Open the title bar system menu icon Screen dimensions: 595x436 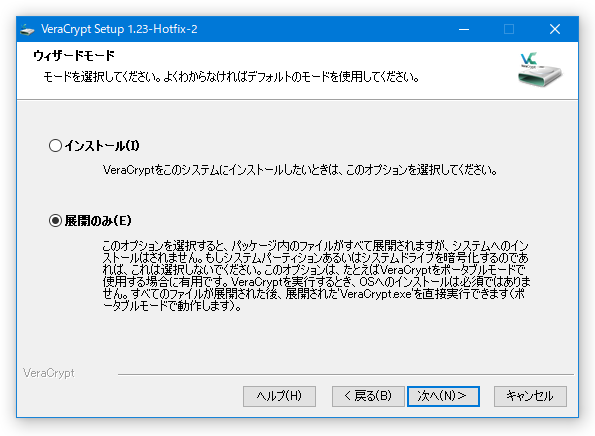(27, 29)
